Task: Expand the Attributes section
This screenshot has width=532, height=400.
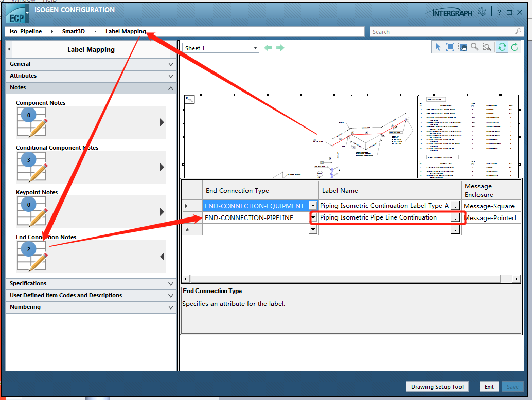Action: (91, 76)
